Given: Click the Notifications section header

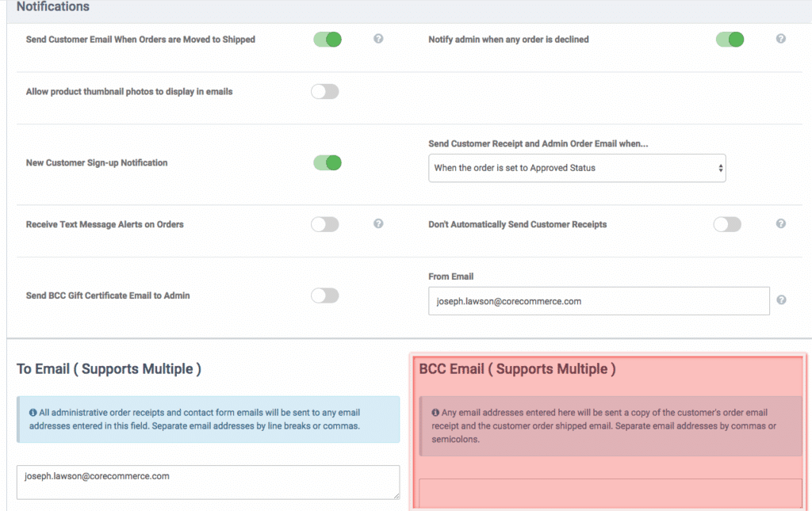Looking at the screenshot, I should click(53, 7).
